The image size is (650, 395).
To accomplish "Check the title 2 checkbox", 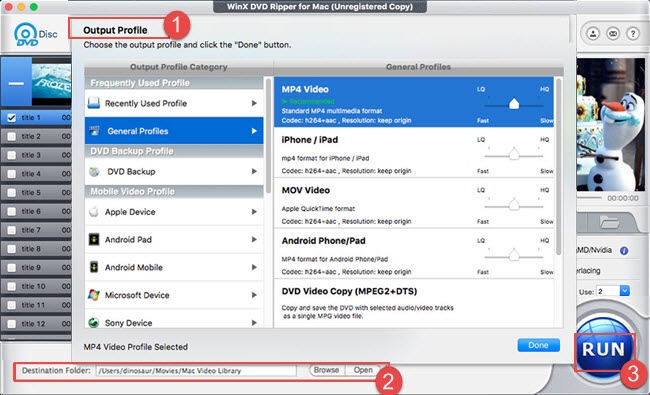I will 12,136.
